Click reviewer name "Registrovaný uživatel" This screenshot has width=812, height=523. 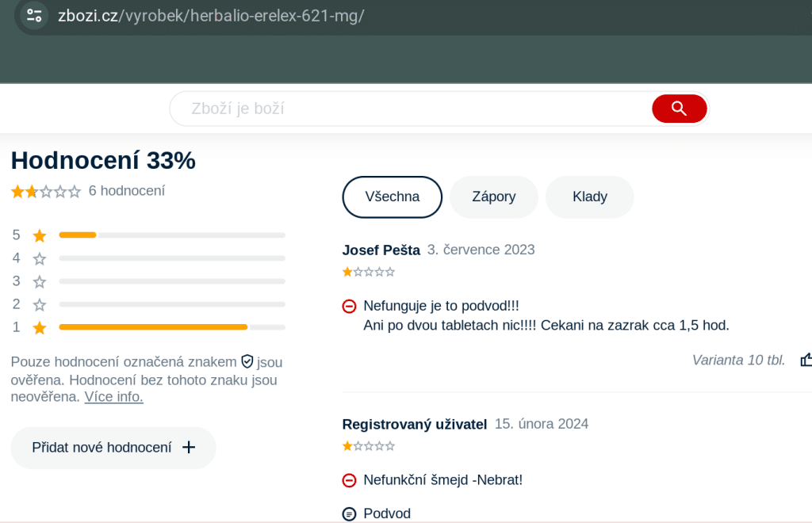coord(414,425)
